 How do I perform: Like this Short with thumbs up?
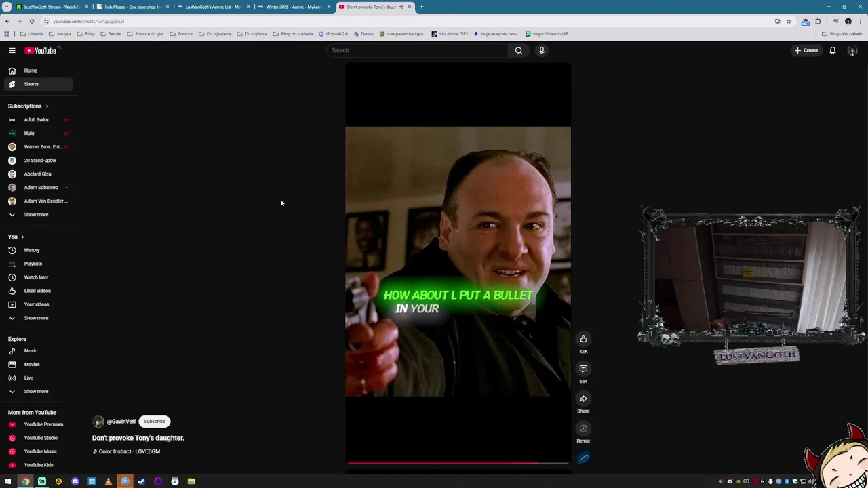pos(583,339)
